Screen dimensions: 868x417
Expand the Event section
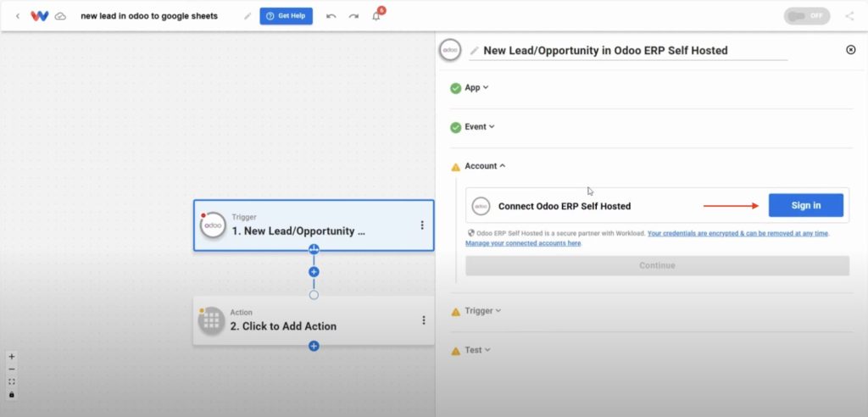click(x=480, y=127)
